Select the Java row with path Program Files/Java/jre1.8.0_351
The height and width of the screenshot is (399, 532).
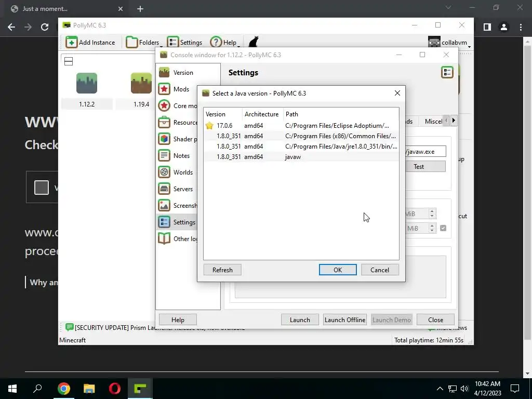pyautogui.click(x=301, y=146)
